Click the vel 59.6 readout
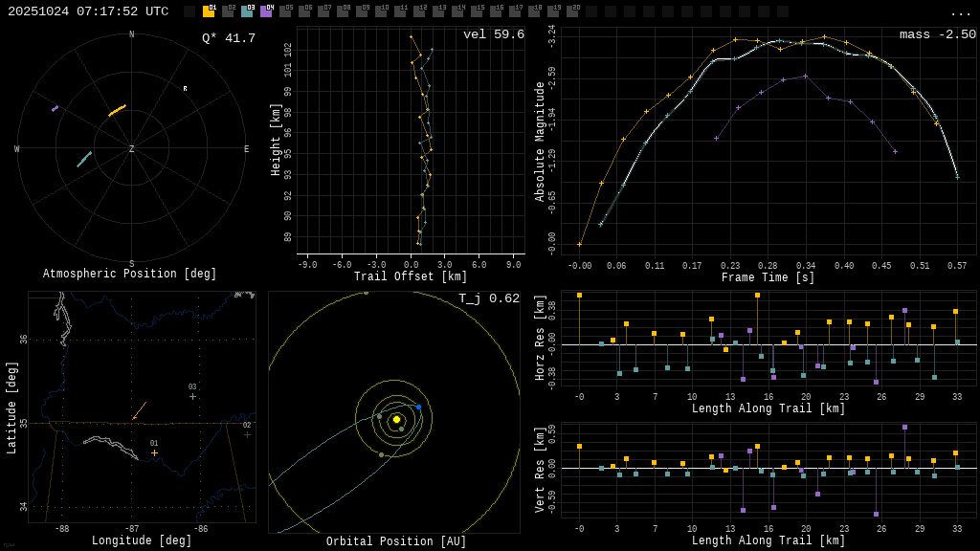 pyautogui.click(x=493, y=35)
